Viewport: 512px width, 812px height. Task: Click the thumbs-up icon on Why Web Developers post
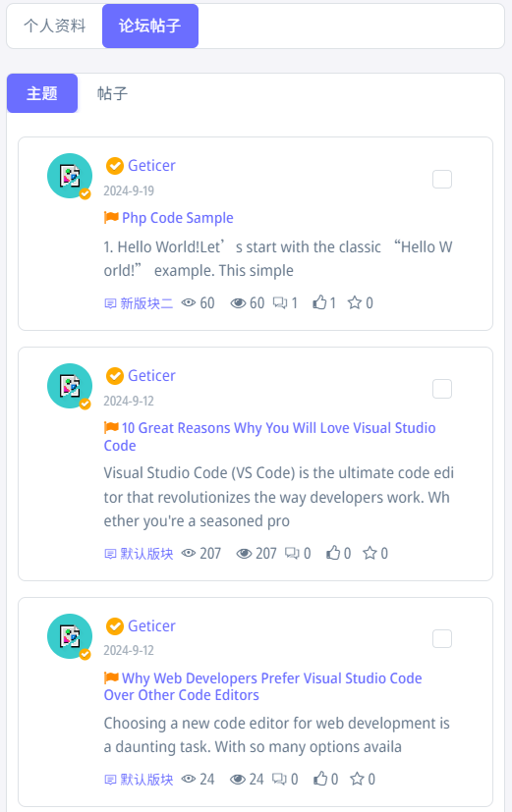click(x=320, y=779)
